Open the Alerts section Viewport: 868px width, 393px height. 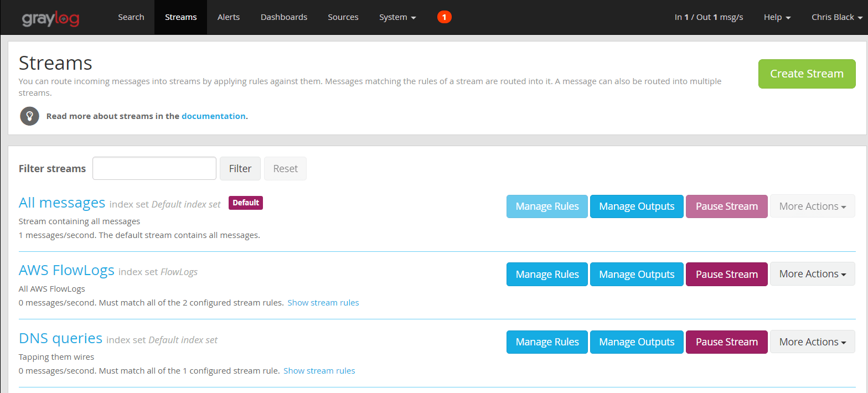[229, 17]
